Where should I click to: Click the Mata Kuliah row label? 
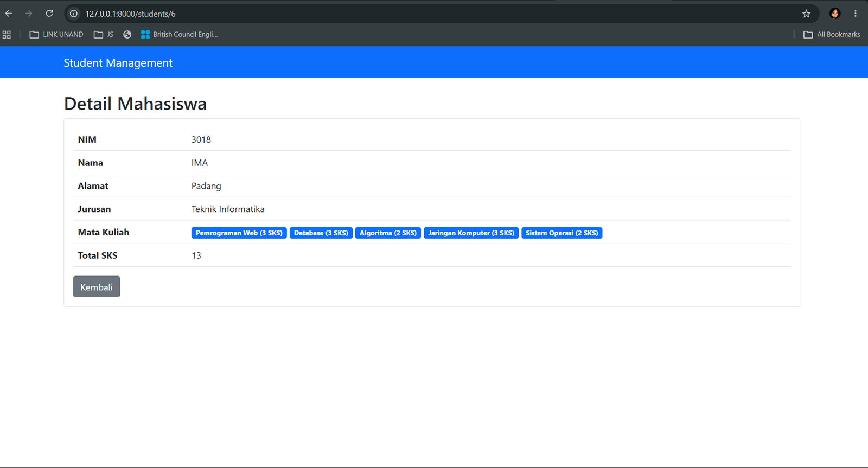104,232
